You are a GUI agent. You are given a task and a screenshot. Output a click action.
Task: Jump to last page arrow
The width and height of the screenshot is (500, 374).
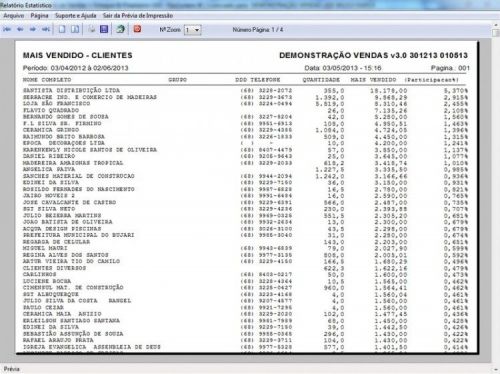(x=46, y=29)
